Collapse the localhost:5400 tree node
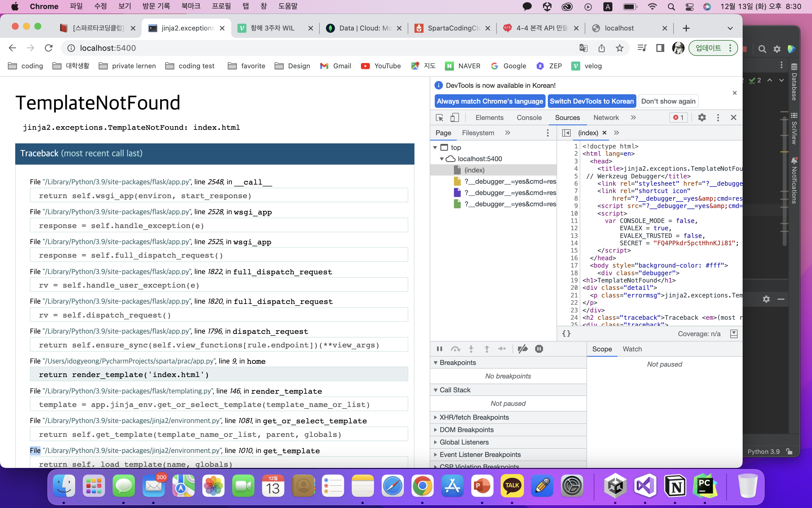 442,159
